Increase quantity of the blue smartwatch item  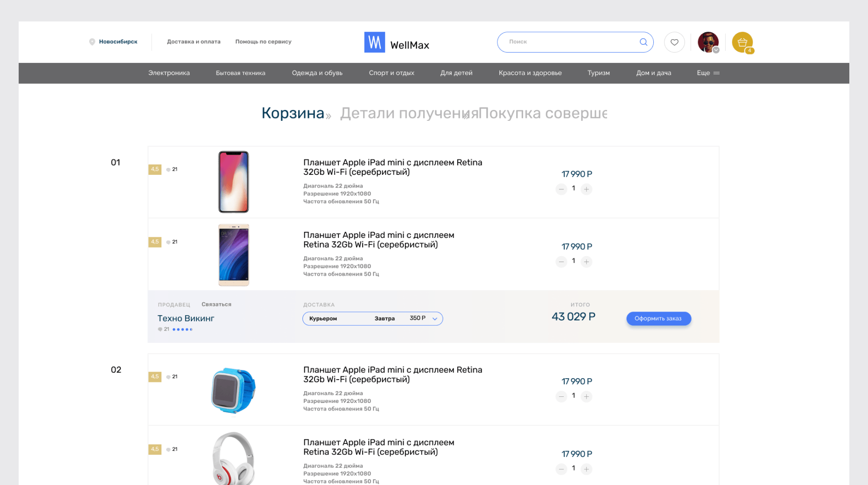point(587,396)
